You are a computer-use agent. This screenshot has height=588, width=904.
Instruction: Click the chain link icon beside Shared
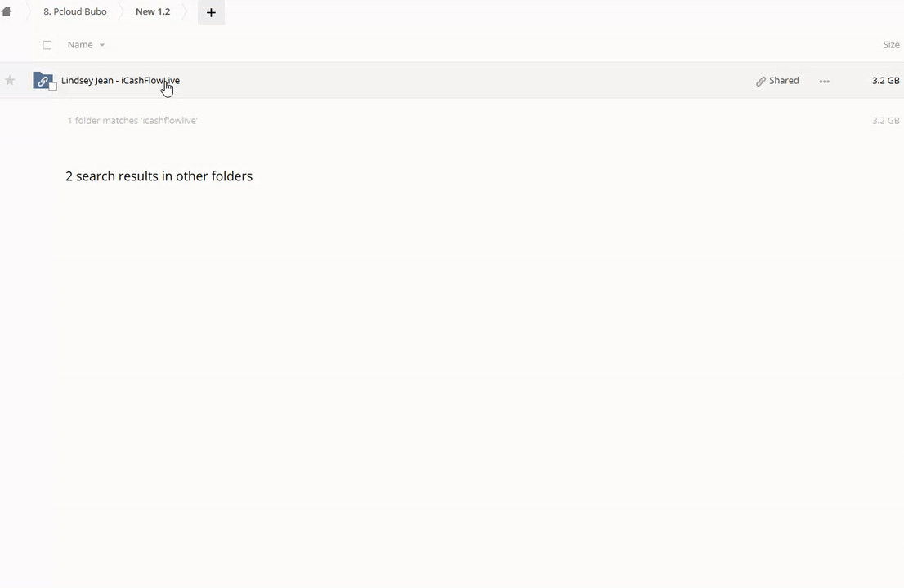coord(760,81)
